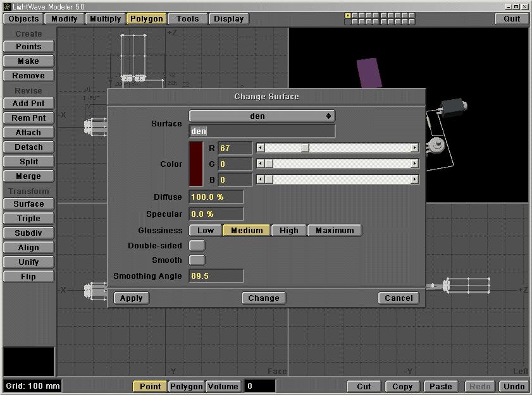Click the R slider right arrow
This screenshot has height=395, width=532.
415,148
